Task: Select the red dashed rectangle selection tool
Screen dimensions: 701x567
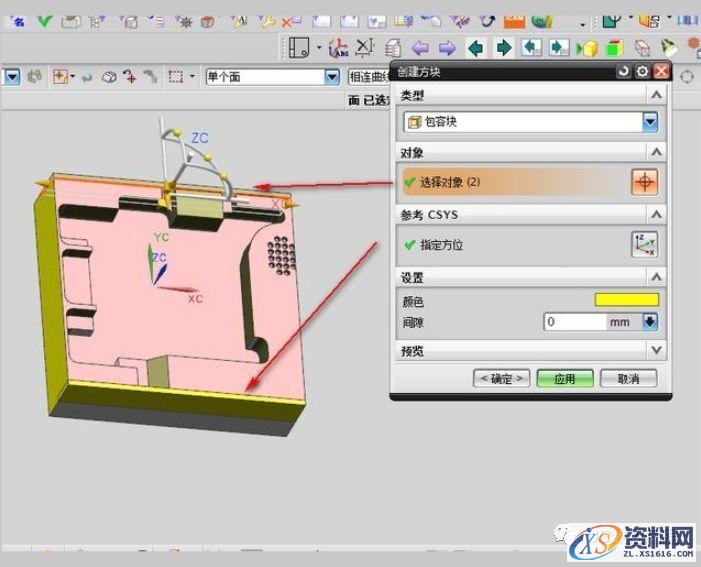Action: (176, 76)
